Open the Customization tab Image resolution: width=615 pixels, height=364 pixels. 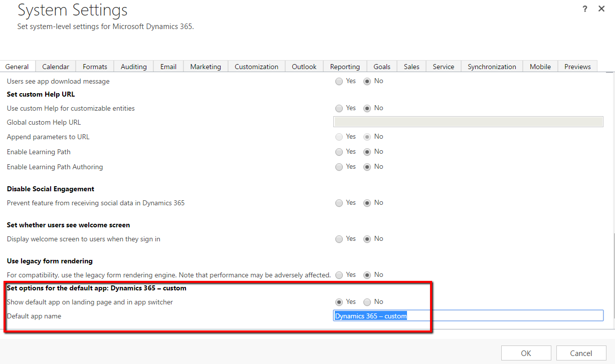point(256,67)
